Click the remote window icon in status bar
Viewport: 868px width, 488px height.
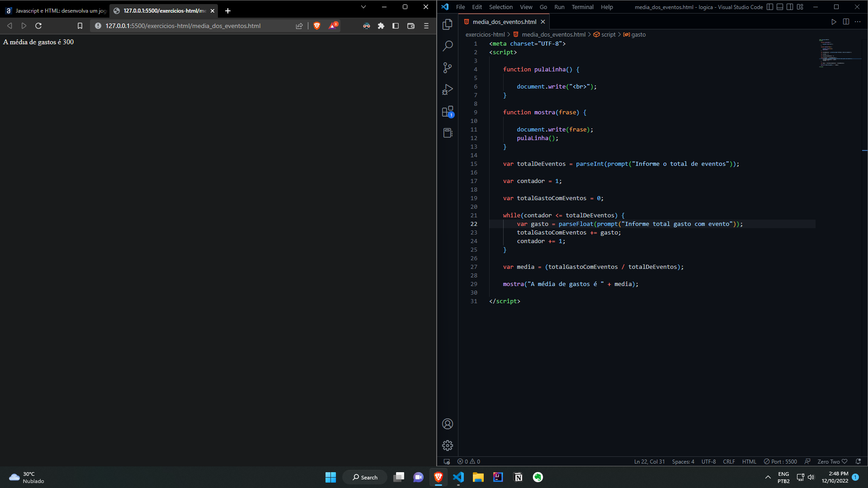pyautogui.click(x=447, y=461)
